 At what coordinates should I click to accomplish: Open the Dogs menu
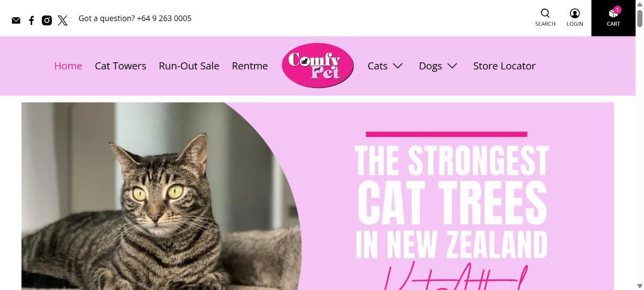[x=430, y=66]
